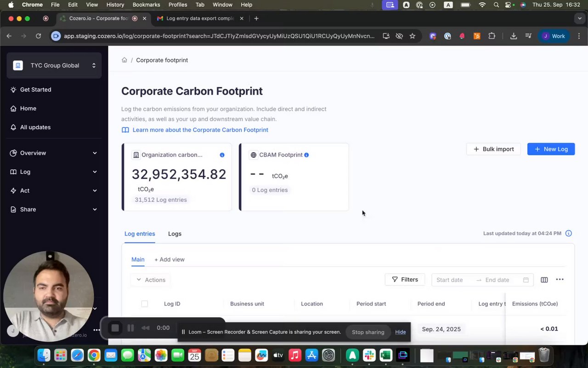
Task: Click the Emissions (tCO₂e) column header
Action: [535, 304]
